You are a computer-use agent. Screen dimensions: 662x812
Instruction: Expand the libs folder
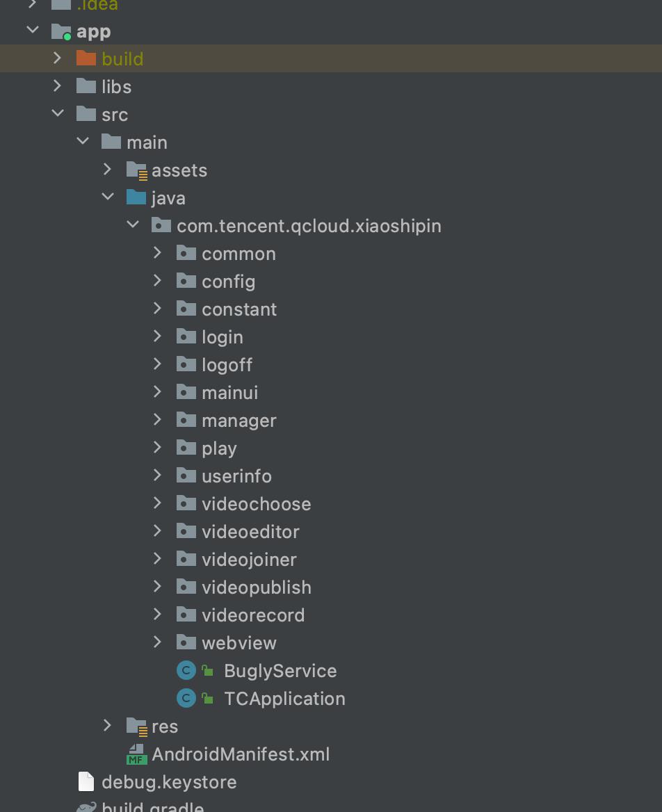click(58, 86)
